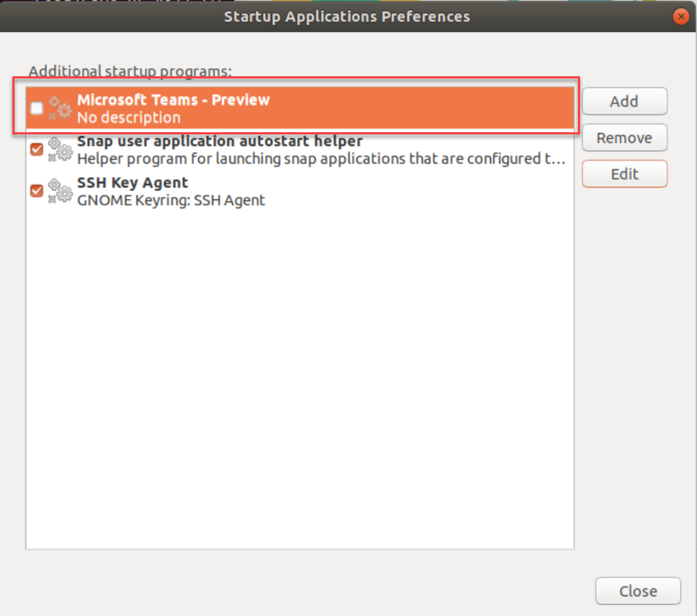Viewport: 697px width, 616px height.
Task: Select the SSH Key Agent list entry
Action: pos(290,190)
